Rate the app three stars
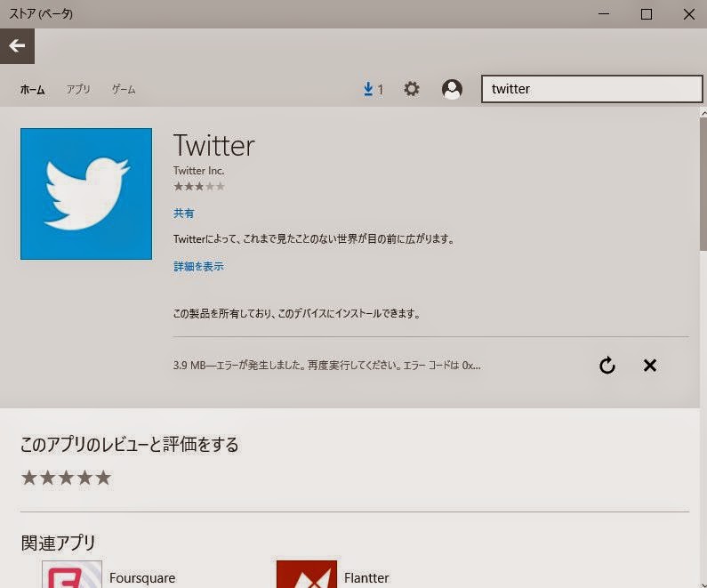Screen dimensions: 707x588 pyautogui.click(x=67, y=478)
